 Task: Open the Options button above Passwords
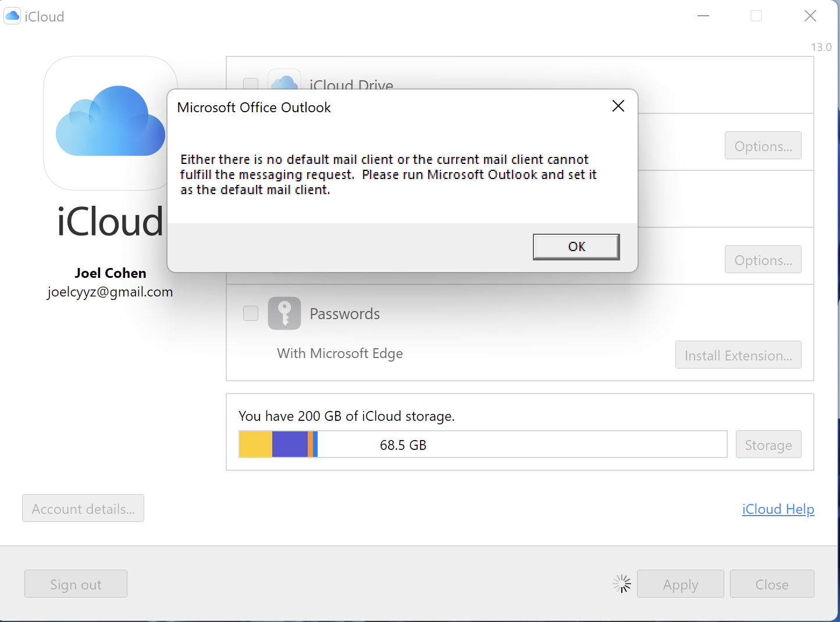point(763,259)
